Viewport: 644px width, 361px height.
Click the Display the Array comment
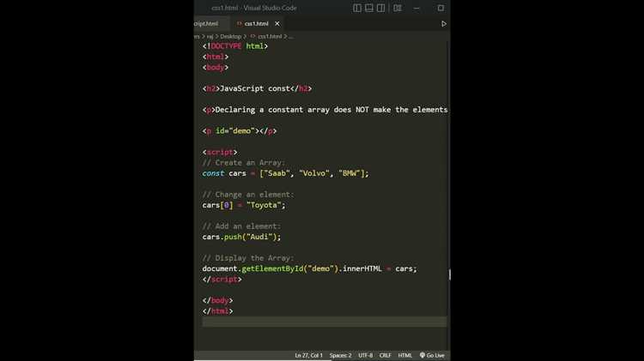pyautogui.click(x=248, y=258)
